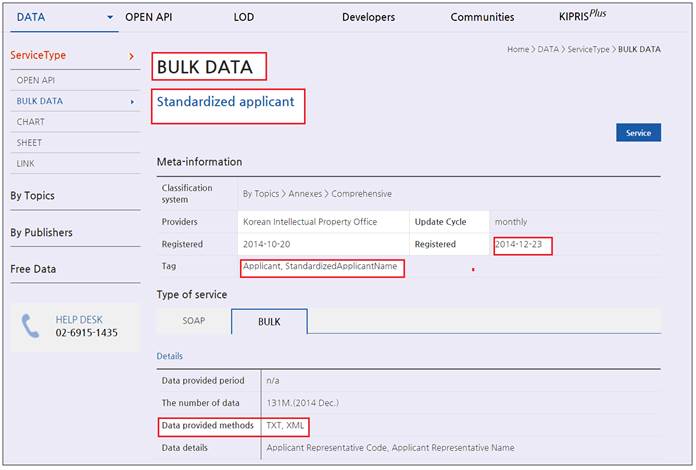Click BULK DATA in the breadcrumb

[639, 49]
